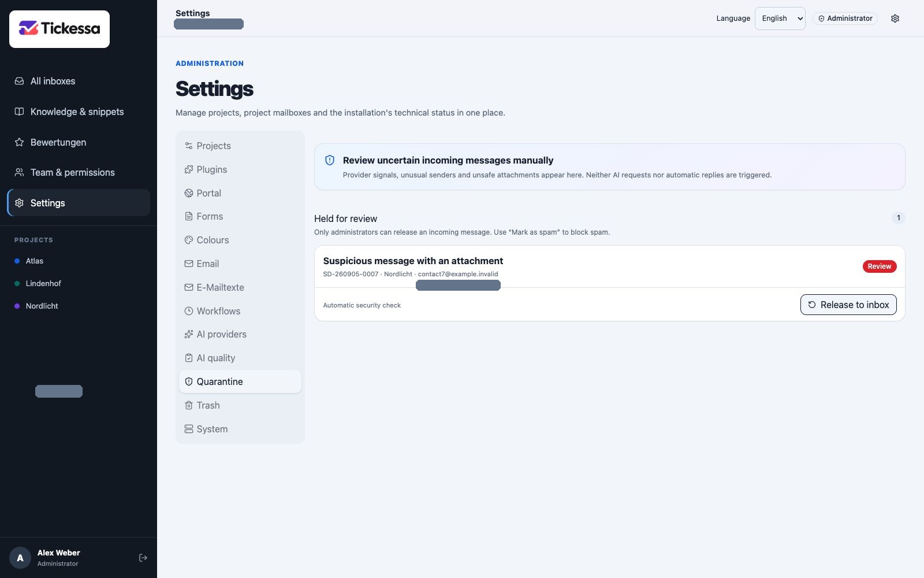Viewport: 924px width, 578px height.
Task: Open the top-right gear settings icon
Action: coord(895,18)
